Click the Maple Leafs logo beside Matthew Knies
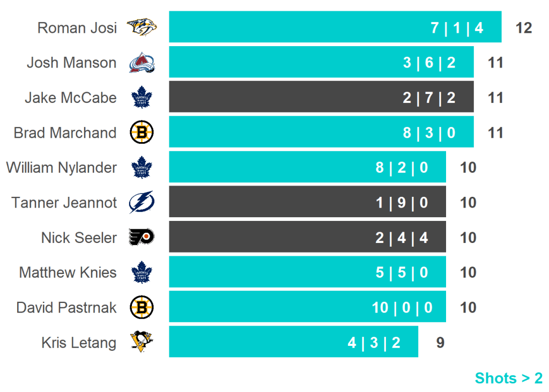The width and height of the screenshot is (549, 392). tap(142, 272)
